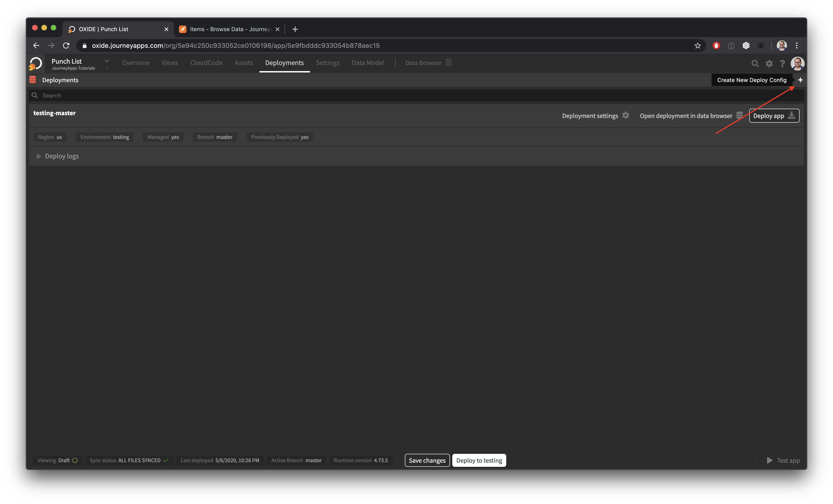Click the help question mark icon

pos(782,63)
